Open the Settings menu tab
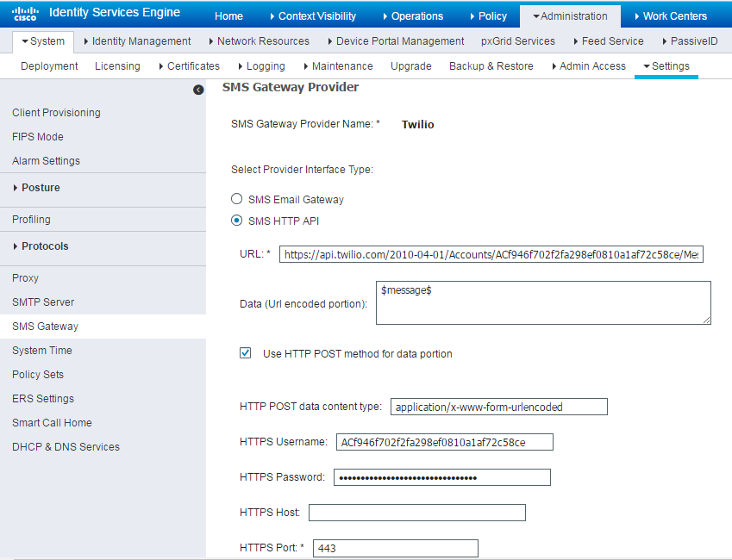 point(666,65)
